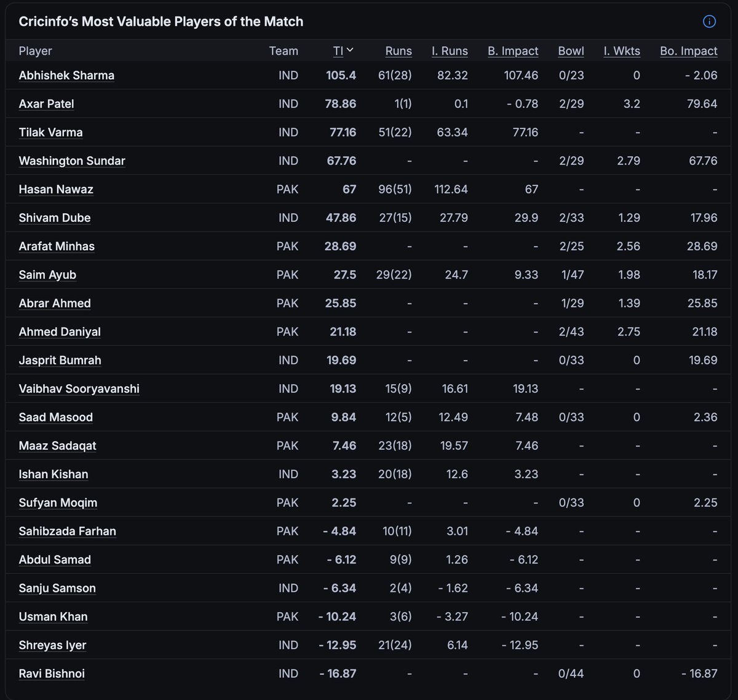Click the Bowl column header

[571, 51]
